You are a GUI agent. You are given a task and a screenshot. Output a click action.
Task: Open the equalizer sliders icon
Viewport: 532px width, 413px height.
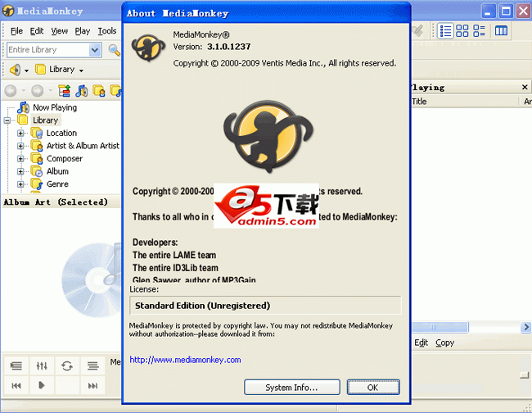[x=42, y=365]
